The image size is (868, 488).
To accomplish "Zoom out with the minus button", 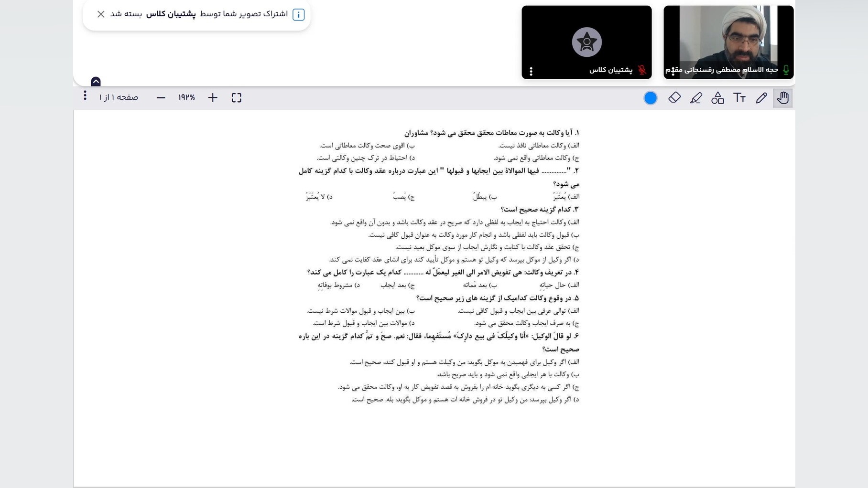I will 161,98.
